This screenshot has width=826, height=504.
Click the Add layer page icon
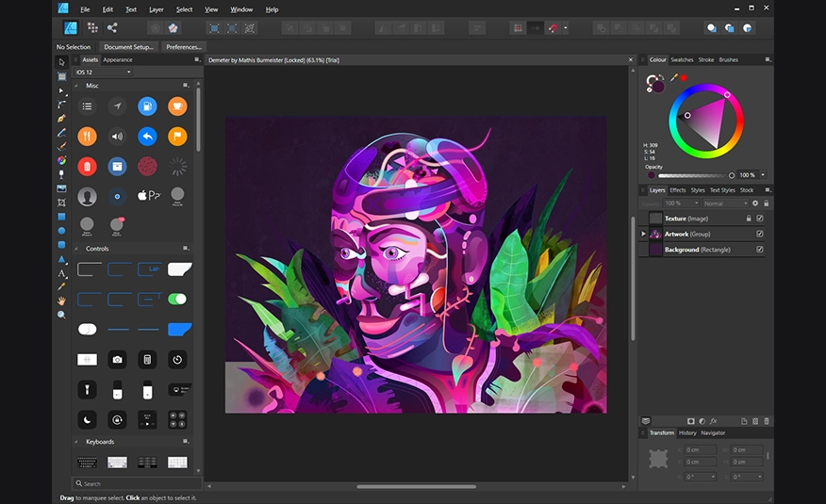click(744, 421)
